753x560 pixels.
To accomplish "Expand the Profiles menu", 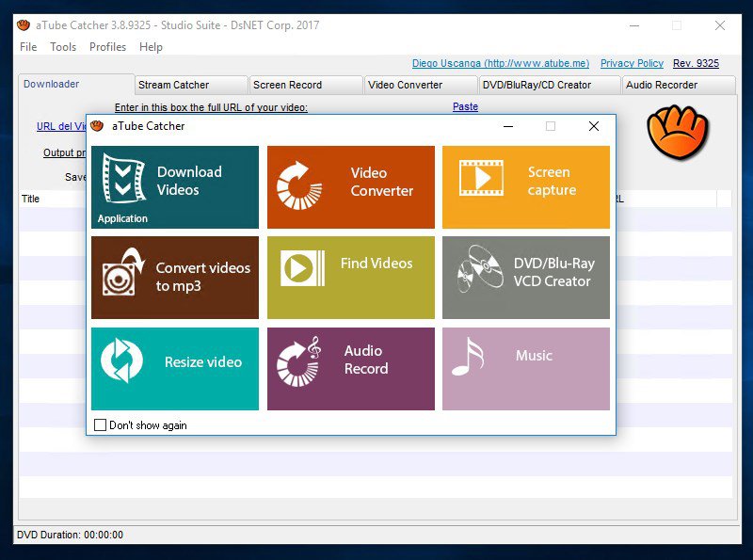I will coord(107,47).
